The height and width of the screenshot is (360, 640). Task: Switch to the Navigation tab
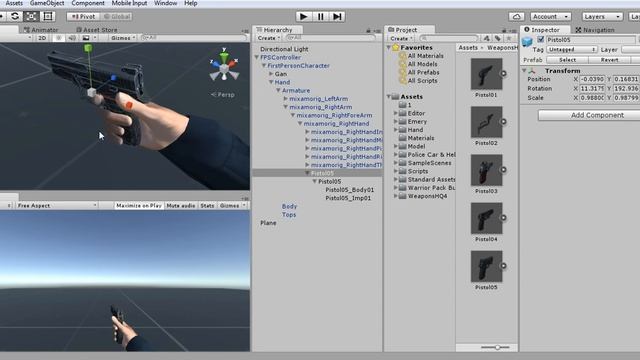[595, 30]
